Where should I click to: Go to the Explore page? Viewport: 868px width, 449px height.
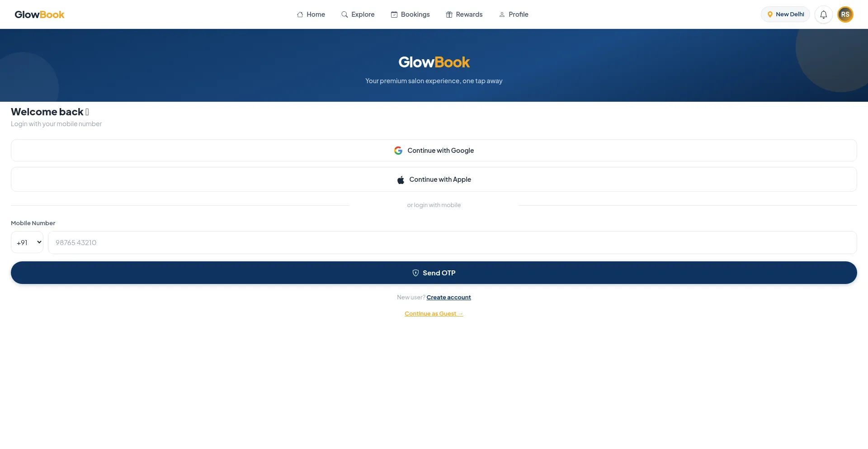click(x=358, y=14)
